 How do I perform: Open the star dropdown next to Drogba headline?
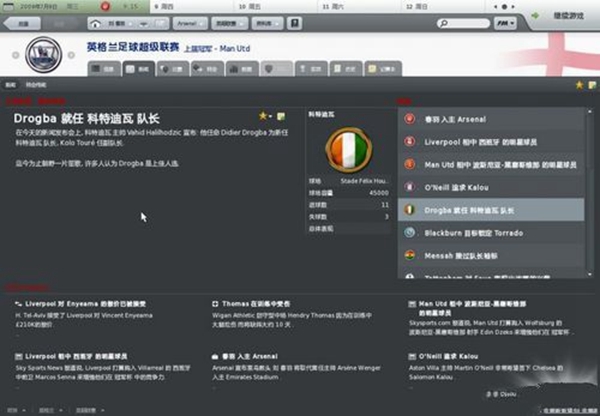pos(265,116)
